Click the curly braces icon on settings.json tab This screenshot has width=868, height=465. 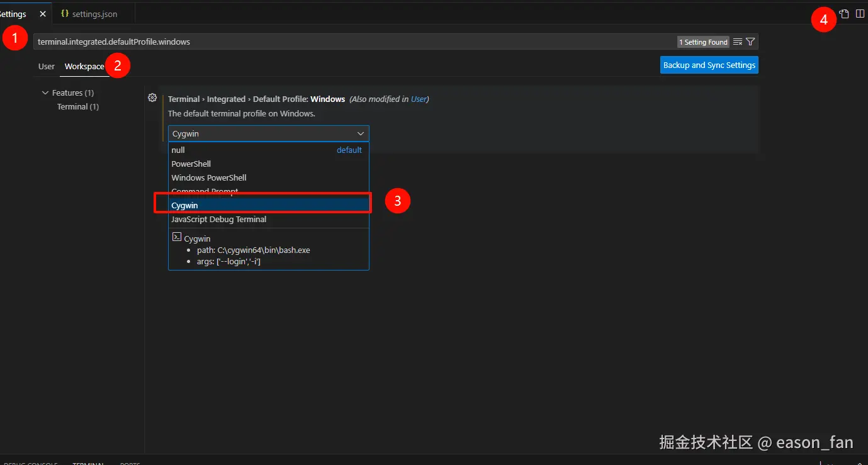(65, 14)
